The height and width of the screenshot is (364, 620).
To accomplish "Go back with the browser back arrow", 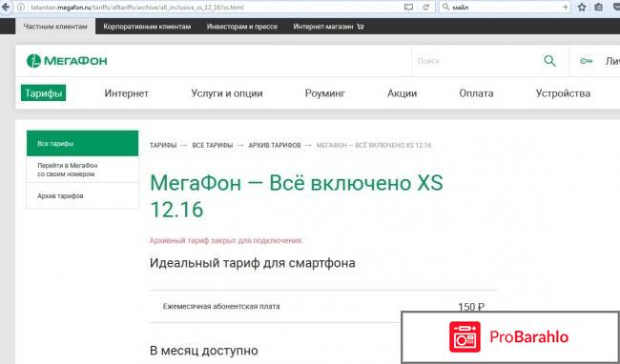I will click(x=5, y=7).
